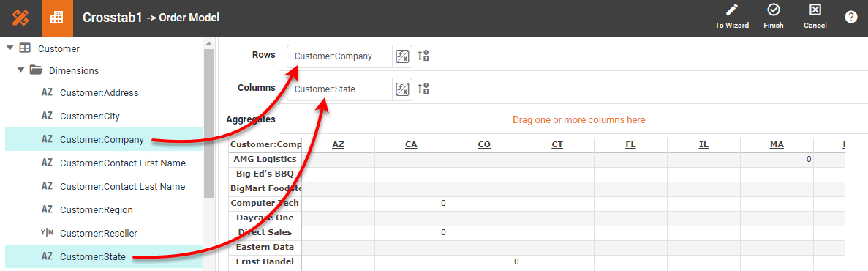Click the CA column header
Image resolution: width=868 pixels, height=271 pixels.
(x=411, y=144)
